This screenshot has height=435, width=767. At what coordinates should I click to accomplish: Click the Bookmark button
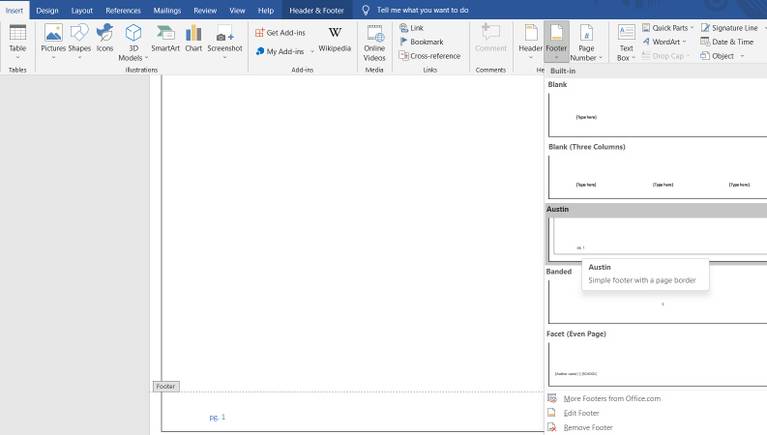point(422,42)
